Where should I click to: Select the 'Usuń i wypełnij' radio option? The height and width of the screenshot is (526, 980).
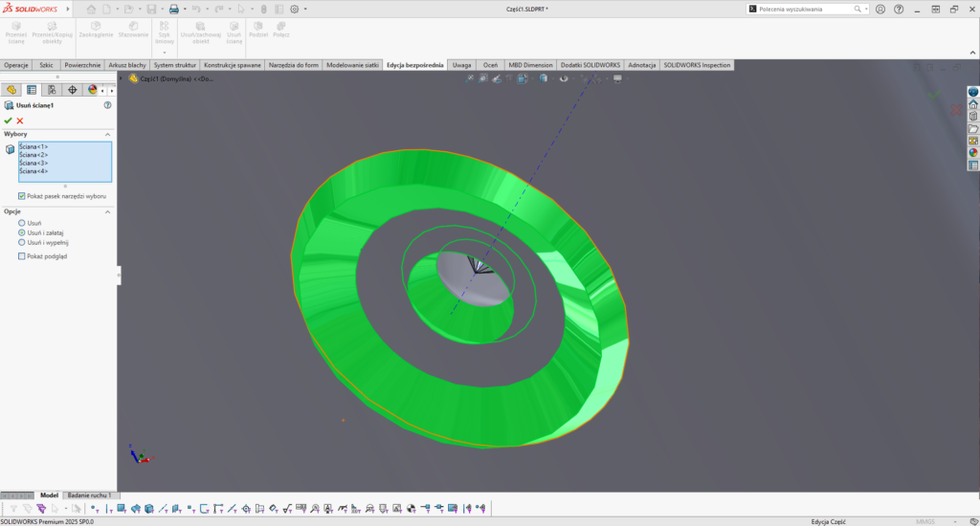[22, 242]
